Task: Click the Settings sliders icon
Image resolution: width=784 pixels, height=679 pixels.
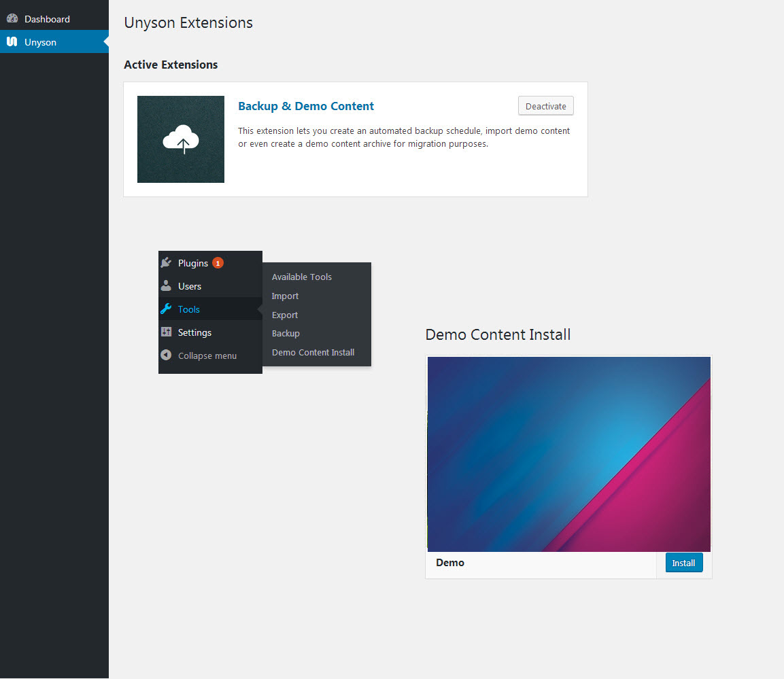Action: [166, 332]
